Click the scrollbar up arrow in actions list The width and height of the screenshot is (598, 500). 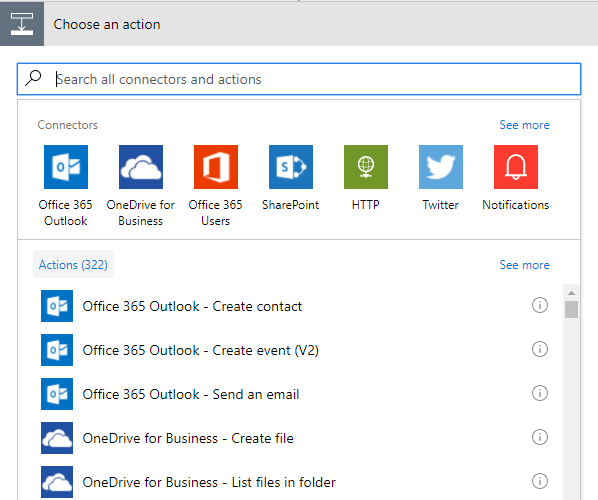571,293
